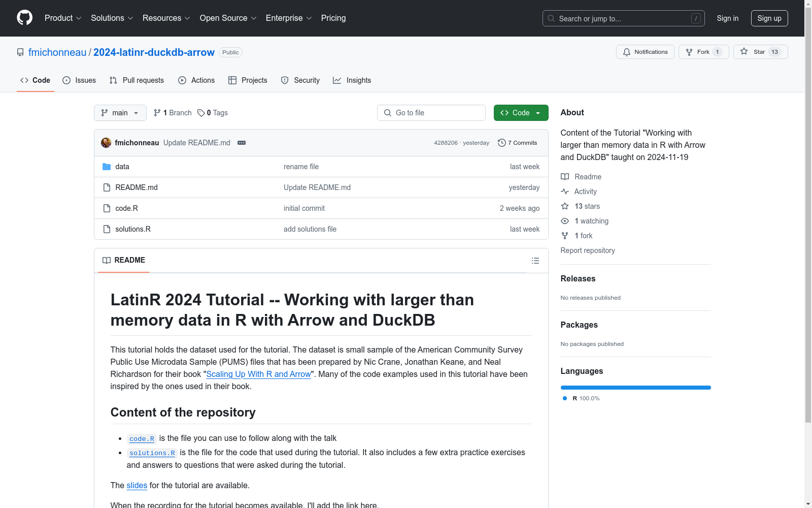Image resolution: width=812 pixels, height=508 pixels.
Task: Click the Notifications bell button
Action: pyautogui.click(x=645, y=52)
